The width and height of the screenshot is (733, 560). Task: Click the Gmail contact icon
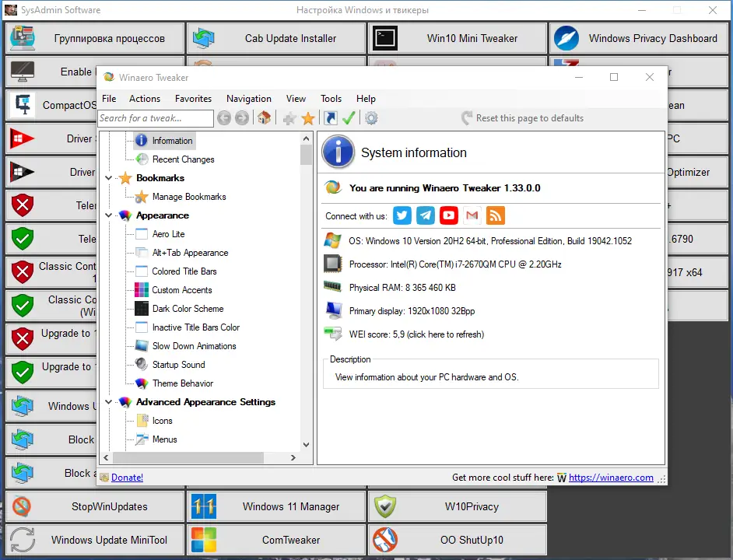click(472, 215)
